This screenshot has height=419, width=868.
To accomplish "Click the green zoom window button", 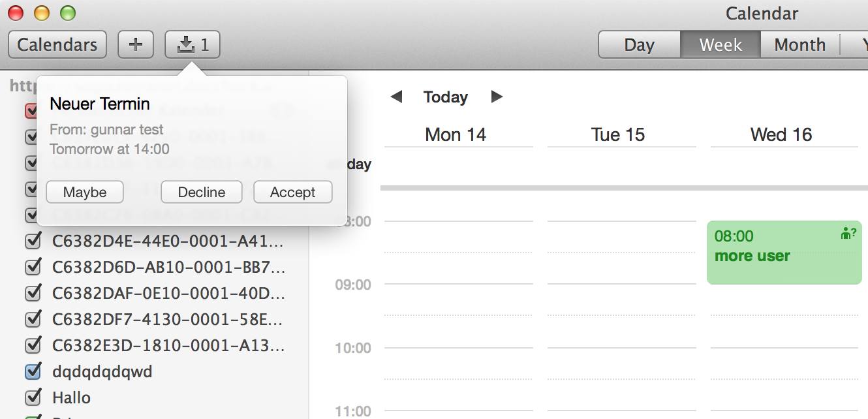I will pos(67,13).
